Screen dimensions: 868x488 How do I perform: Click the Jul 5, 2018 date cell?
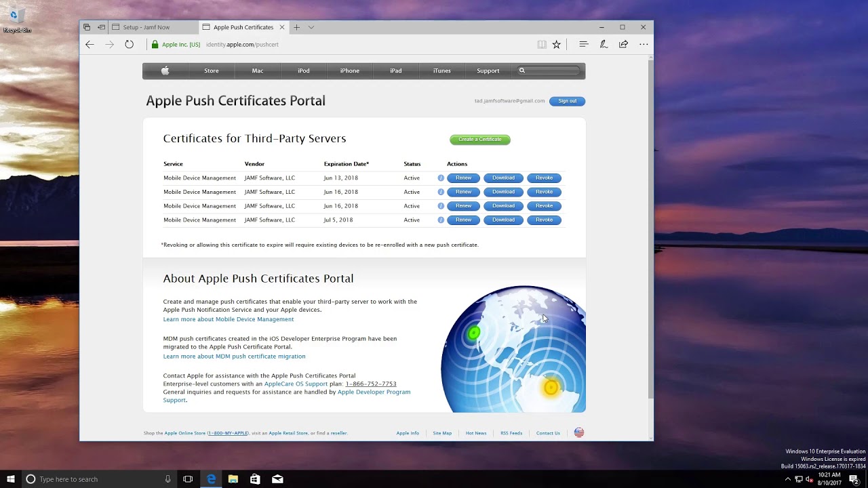338,220
